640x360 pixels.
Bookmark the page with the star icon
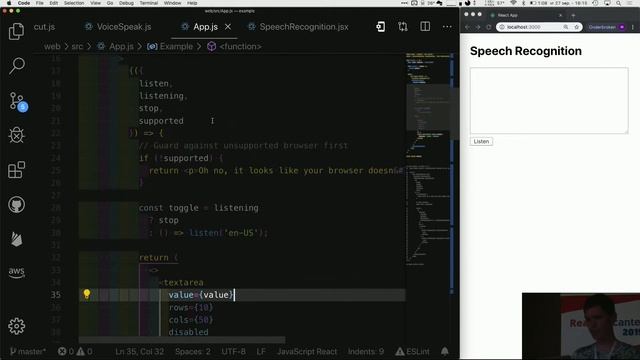tap(576, 27)
